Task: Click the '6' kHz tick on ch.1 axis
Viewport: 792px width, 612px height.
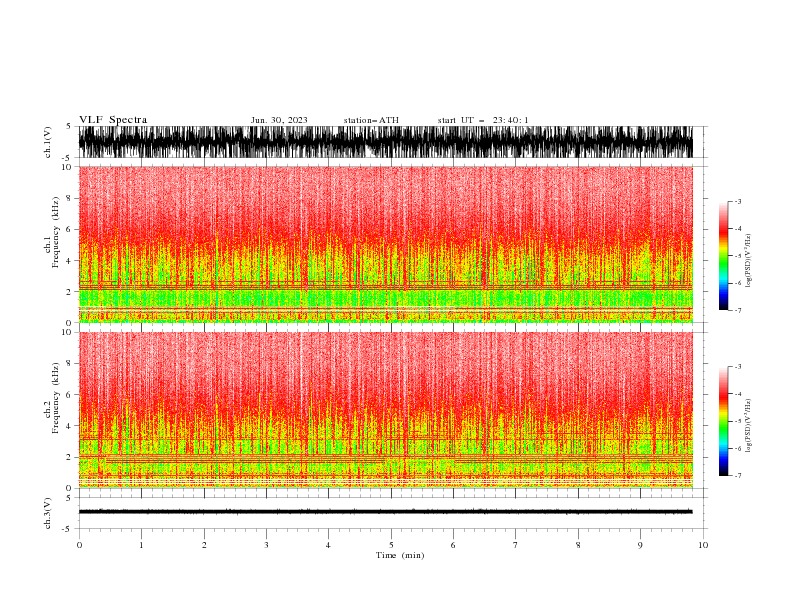Action: tap(69, 229)
